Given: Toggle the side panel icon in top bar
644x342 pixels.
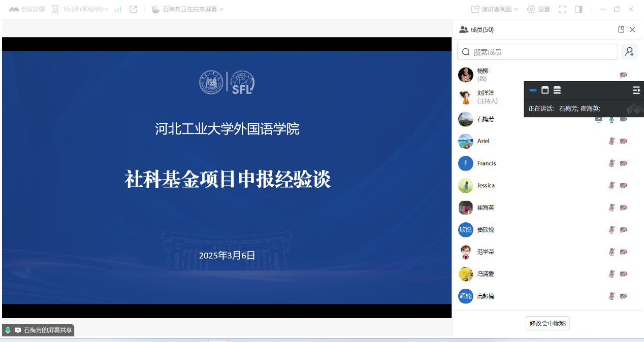Looking at the screenshot, I should click(x=578, y=9).
